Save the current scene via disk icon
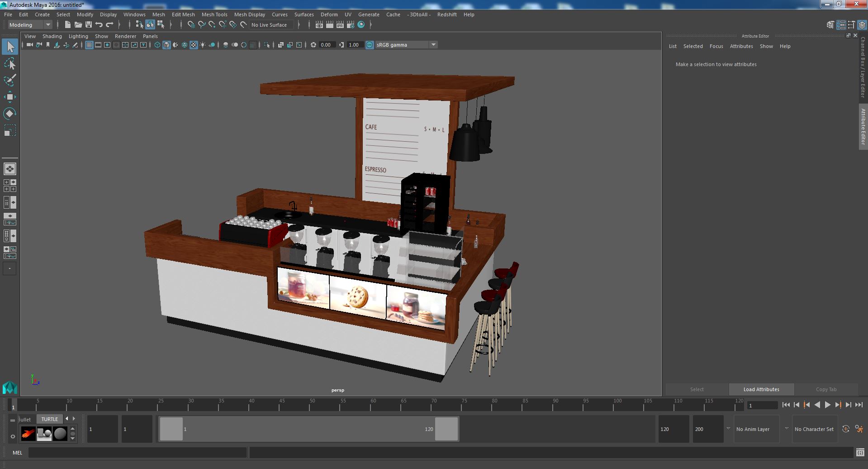 pos(89,24)
